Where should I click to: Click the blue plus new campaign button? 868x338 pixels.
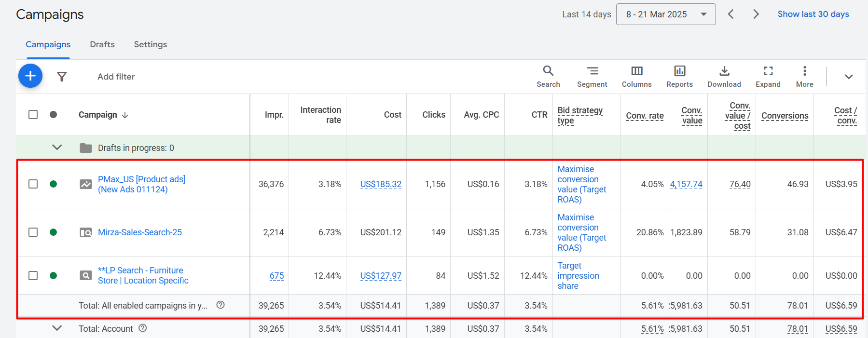click(x=30, y=76)
